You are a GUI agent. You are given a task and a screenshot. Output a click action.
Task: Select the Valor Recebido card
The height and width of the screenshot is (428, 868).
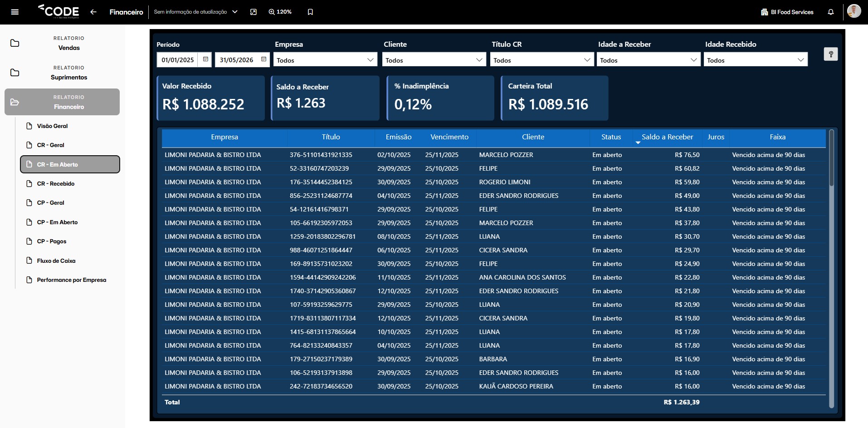211,98
